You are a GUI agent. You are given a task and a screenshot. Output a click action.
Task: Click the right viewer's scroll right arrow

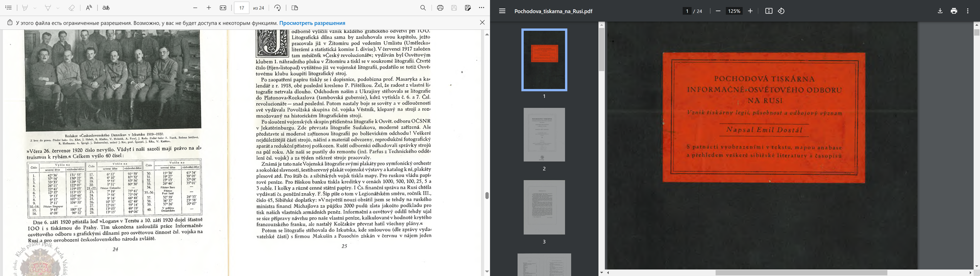pyautogui.click(x=970, y=273)
